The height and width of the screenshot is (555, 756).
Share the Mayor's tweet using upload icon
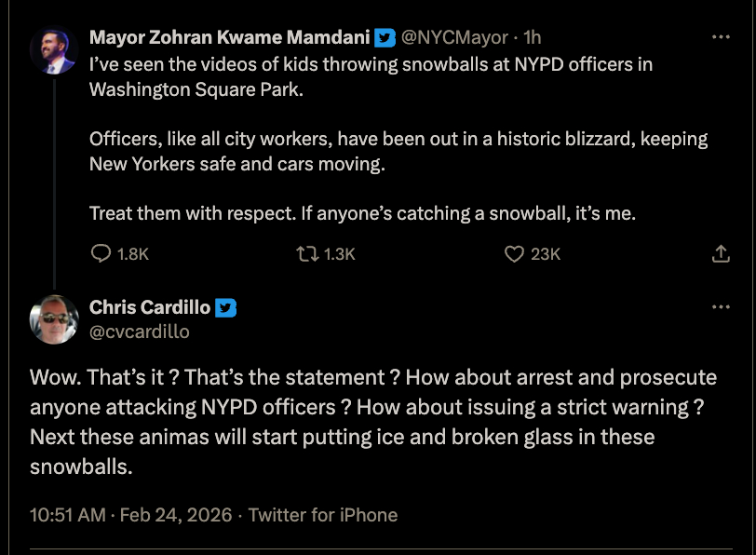point(721,253)
